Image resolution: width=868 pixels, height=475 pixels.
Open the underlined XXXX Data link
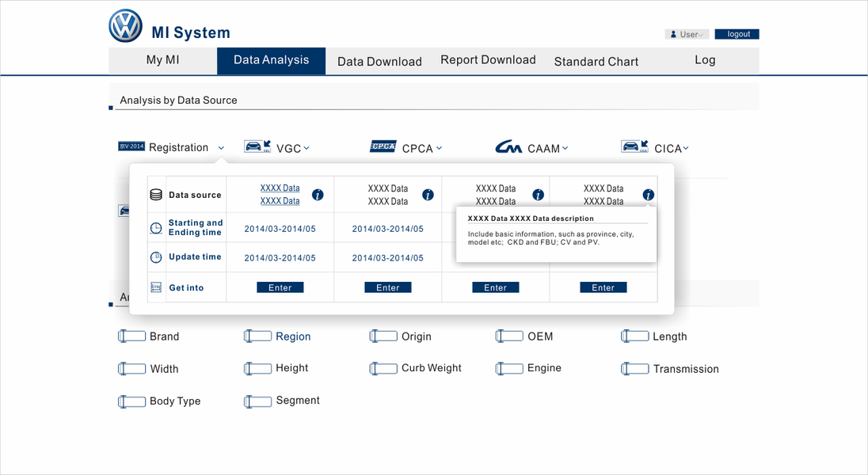pos(280,194)
